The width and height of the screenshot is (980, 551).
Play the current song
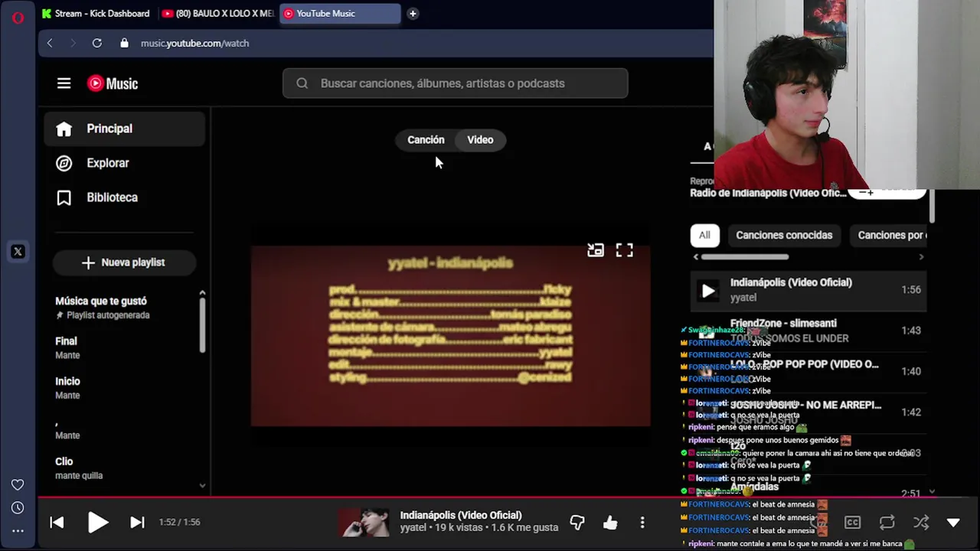pyautogui.click(x=97, y=522)
